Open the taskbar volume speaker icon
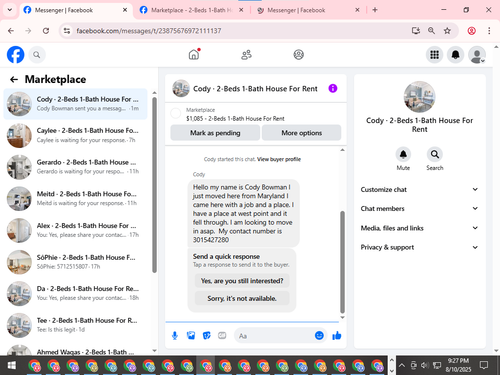This screenshot has width=500, height=375. [424, 365]
